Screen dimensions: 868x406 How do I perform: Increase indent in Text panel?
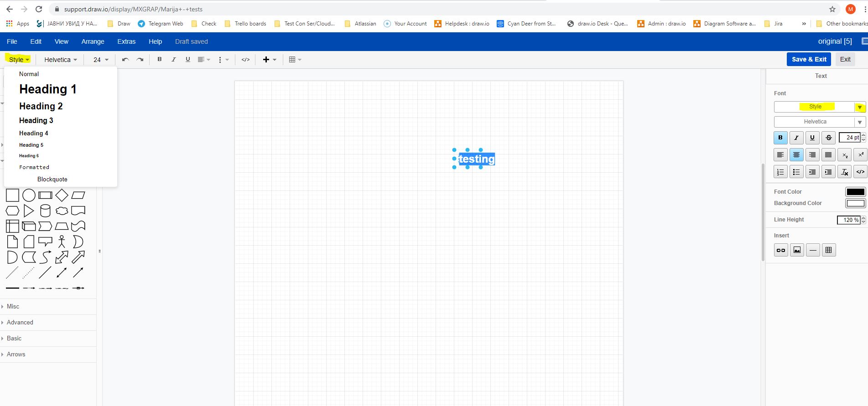pyautogui.click(x=828, y=172)
